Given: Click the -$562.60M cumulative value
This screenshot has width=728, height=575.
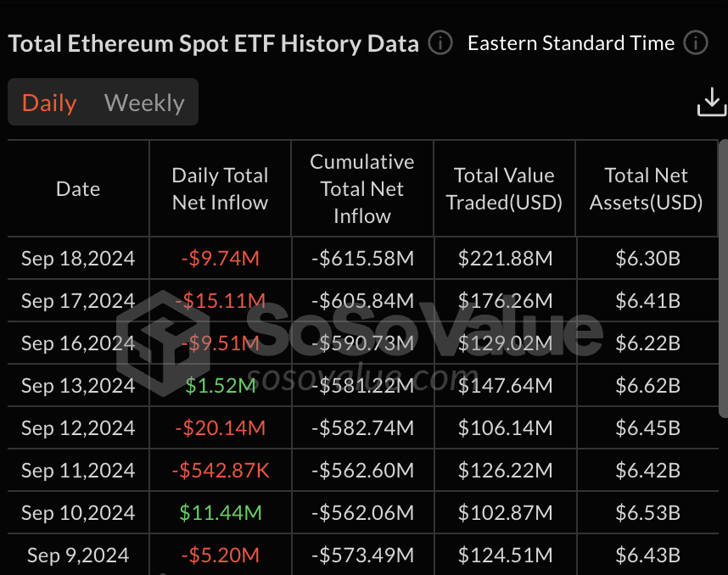Looking at the screenshot, I should tap(362, 471).
